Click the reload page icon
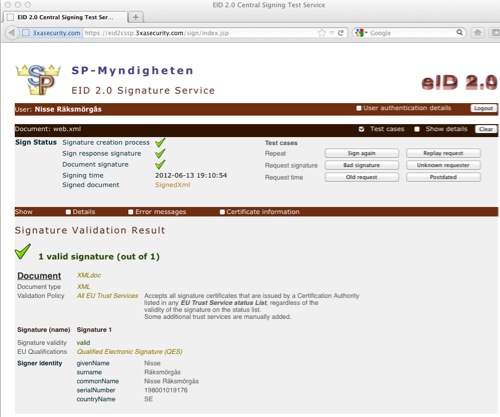Viewport: 500px width, 417px height. click(x=341, y=33)
